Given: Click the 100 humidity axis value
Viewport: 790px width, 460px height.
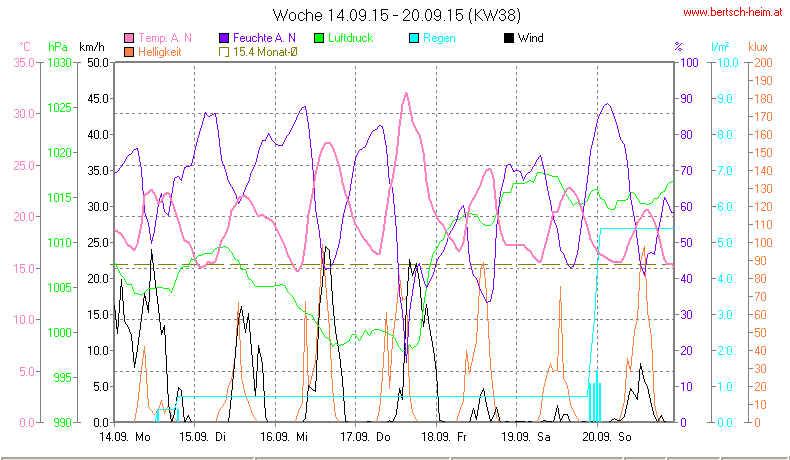Looking at the screenshot, I should pyautogui.click(x=689, y=63).
